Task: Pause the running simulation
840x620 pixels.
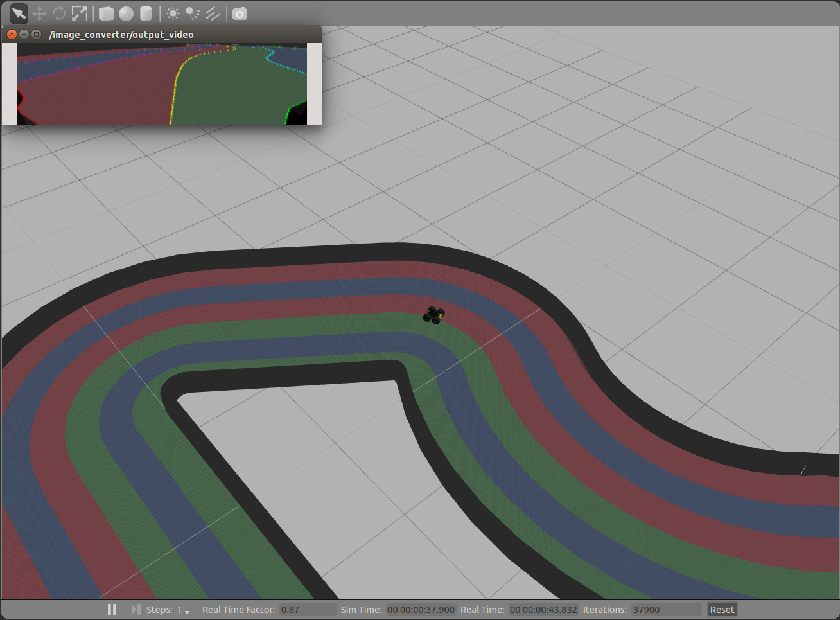Action: (x=112, y=609)
